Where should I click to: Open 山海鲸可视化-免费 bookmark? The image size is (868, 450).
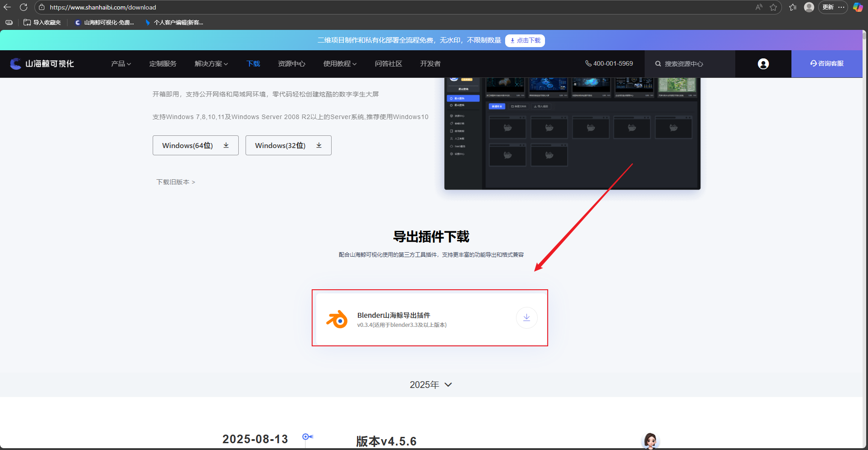(x=105, y=22)
